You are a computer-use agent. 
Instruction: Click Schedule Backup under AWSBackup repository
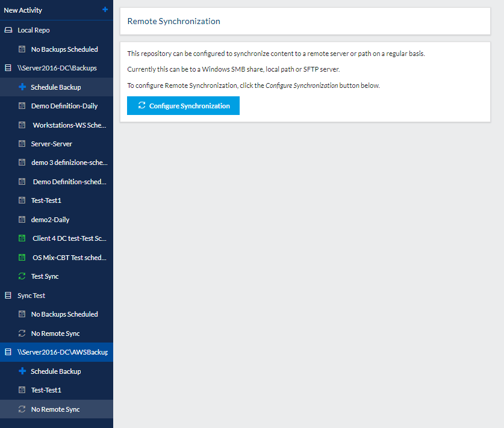[55, 371]
